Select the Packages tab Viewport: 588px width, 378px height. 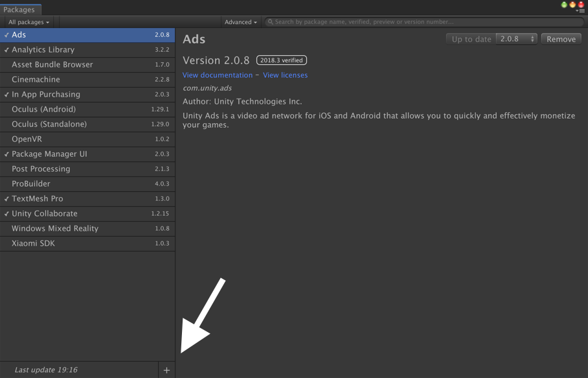pyautogui.click(x=20, y=9)
